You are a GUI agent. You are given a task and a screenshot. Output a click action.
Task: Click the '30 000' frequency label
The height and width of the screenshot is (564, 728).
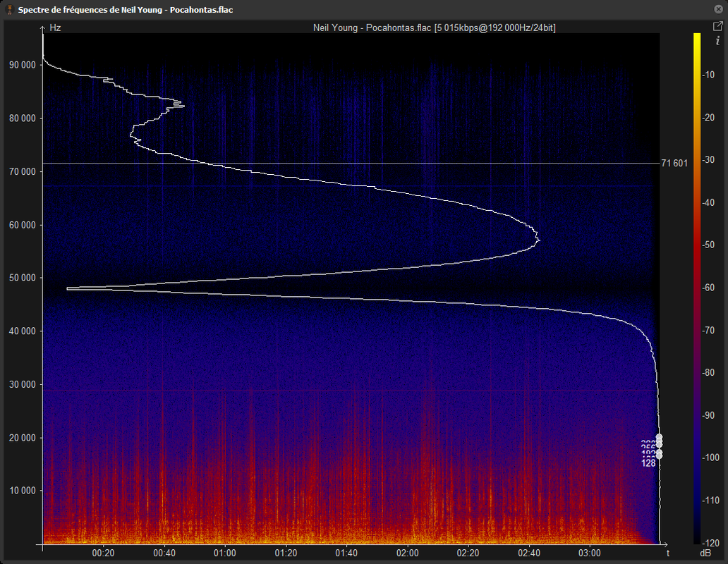click(23, 384)
